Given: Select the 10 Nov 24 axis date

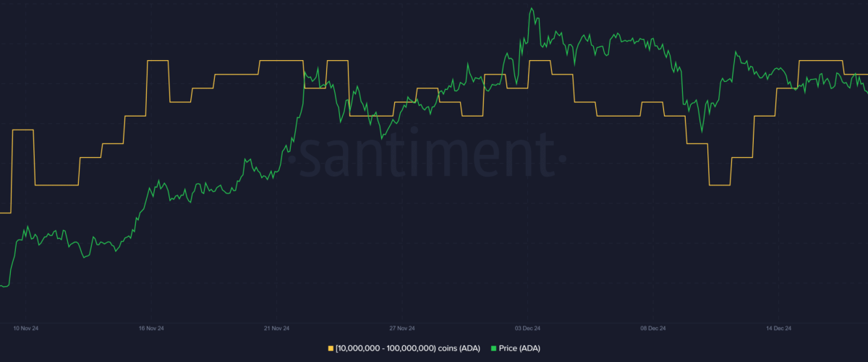Looking at the screenshot, I should [x=27, y=328].
